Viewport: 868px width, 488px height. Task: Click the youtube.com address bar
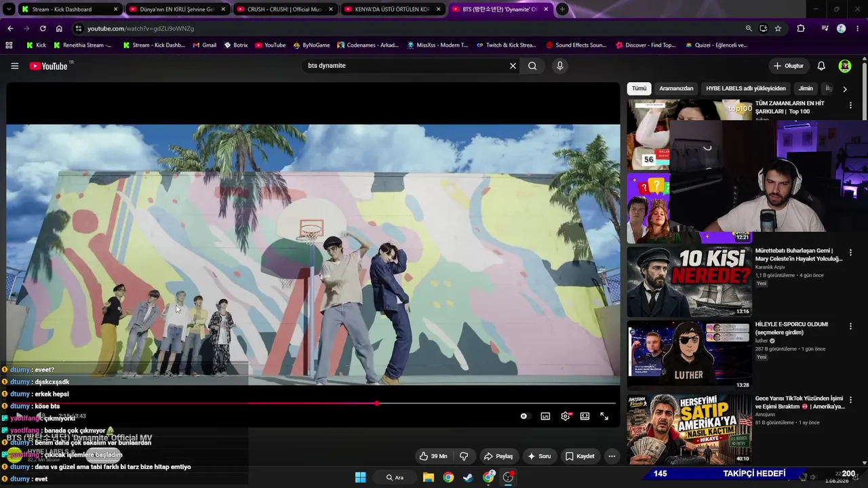[407, 28]
